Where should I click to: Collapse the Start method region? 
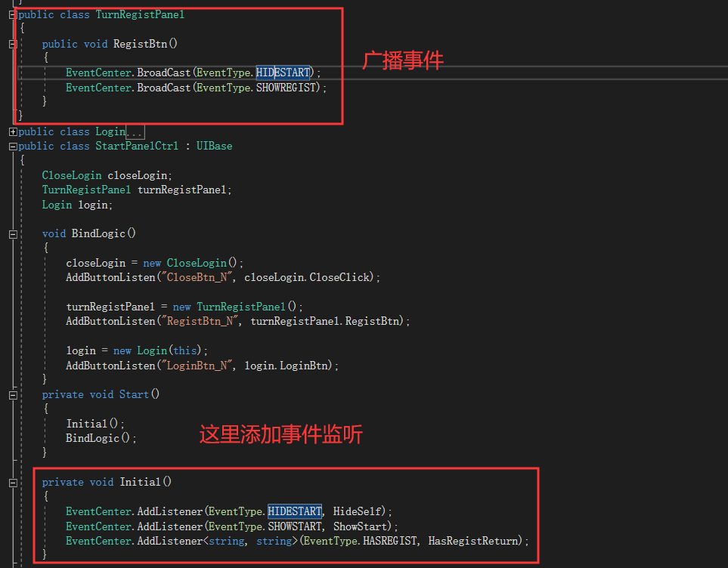point(13,395)
